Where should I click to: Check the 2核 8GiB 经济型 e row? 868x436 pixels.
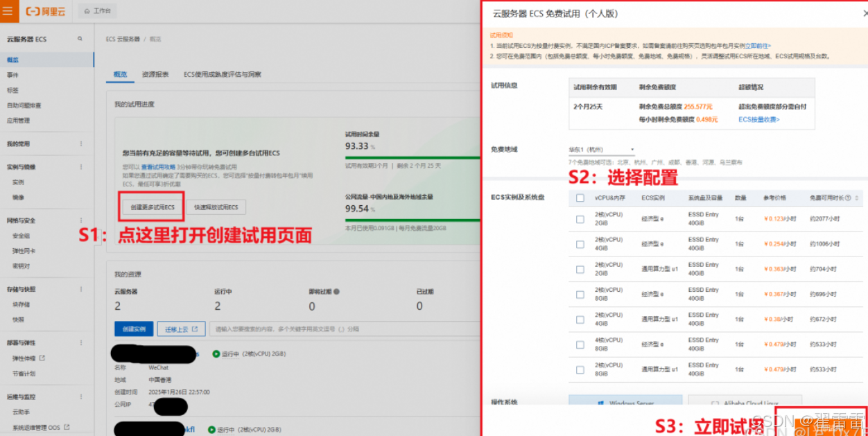pyautogui.click(x=580, y=294)
